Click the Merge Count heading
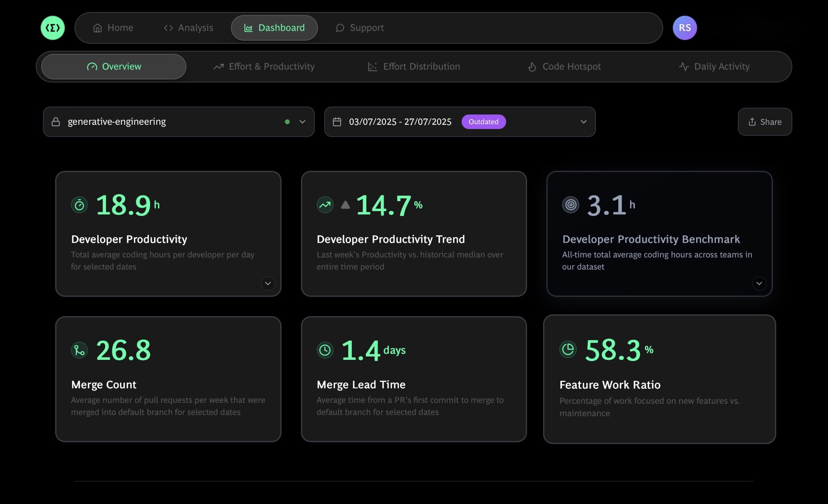This screenshot has width=828, height=504. click(x=103, y=385)
